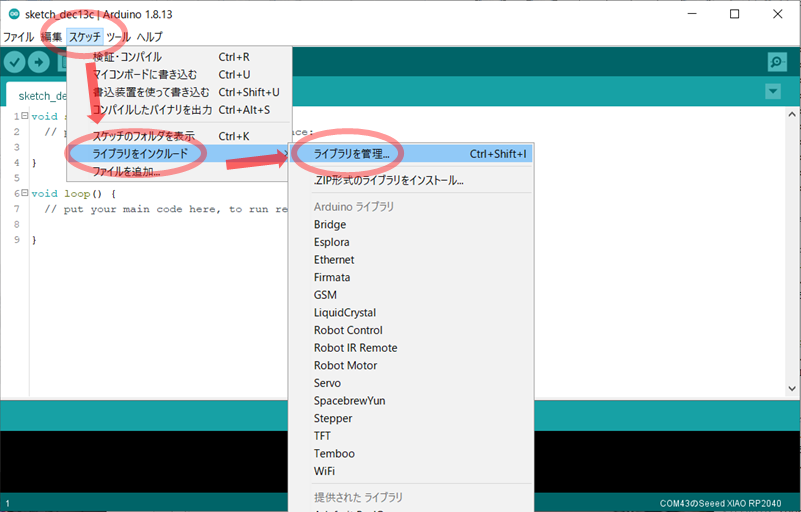Viewport: 801px width, 512px height.
Task: Include the Robot Control library
Action: 411,330
